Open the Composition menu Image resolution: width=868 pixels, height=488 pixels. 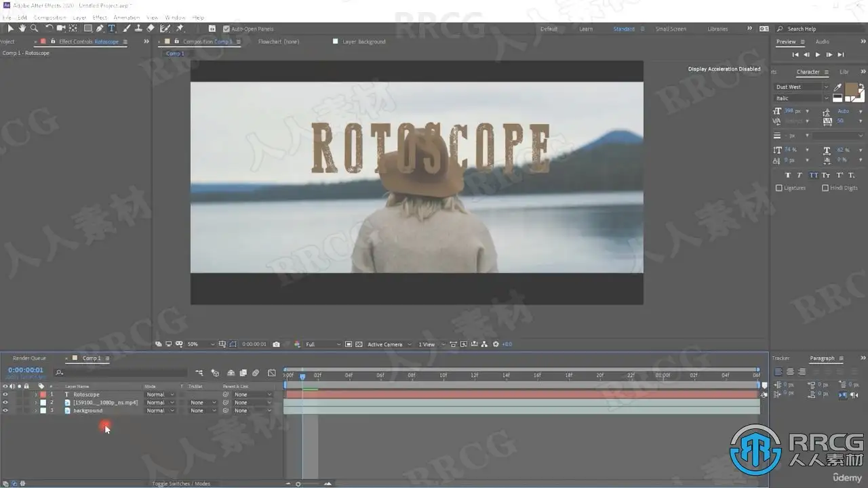50,18
